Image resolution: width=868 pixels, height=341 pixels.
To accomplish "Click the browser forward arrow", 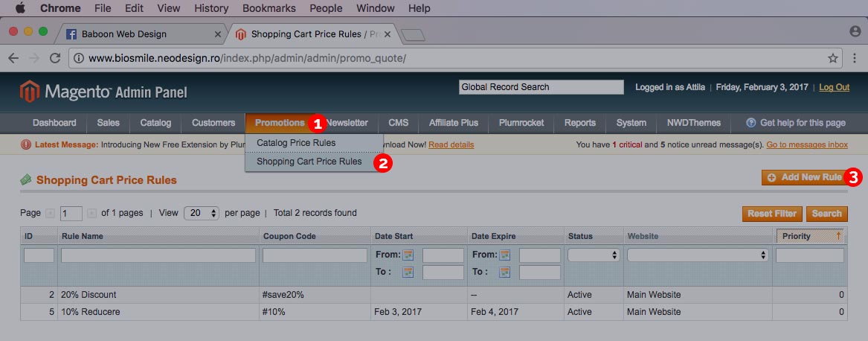I will coord(33,58).
